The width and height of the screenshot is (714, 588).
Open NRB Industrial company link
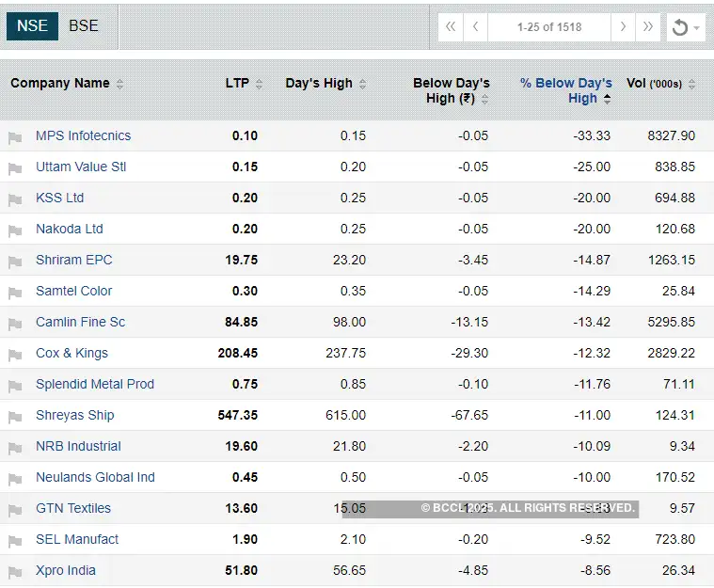[x=78, y=446]
